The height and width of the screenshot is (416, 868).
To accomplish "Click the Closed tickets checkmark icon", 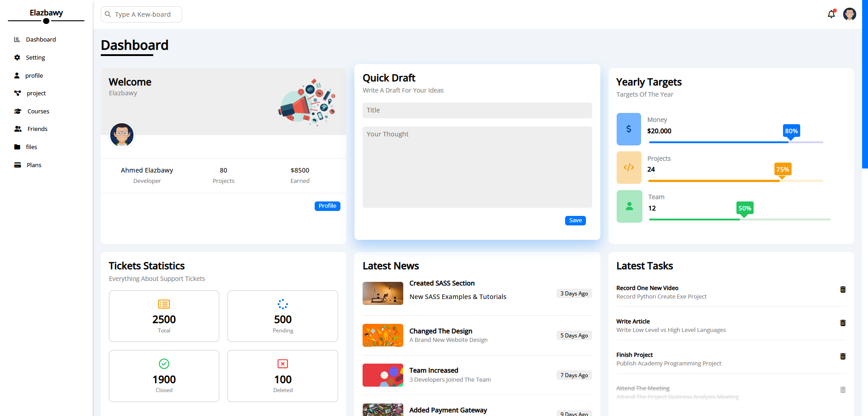I will pos(164,364).
